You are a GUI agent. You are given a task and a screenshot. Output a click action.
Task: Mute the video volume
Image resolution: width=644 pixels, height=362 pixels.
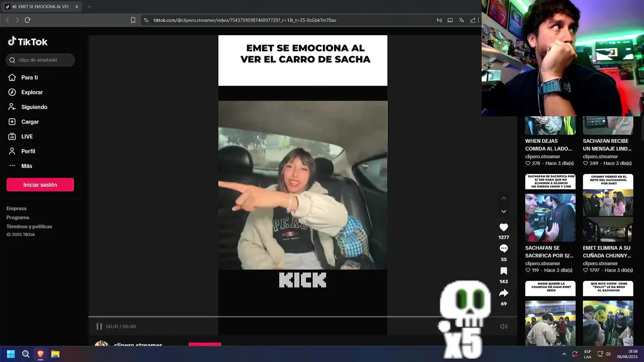[x=504, y=326]
